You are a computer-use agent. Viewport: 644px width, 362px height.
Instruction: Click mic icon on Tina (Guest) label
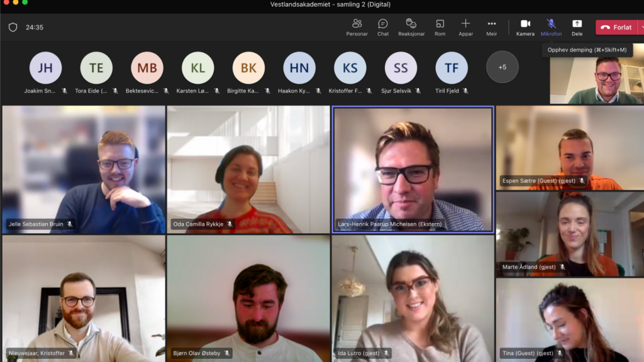coord(560,353)
